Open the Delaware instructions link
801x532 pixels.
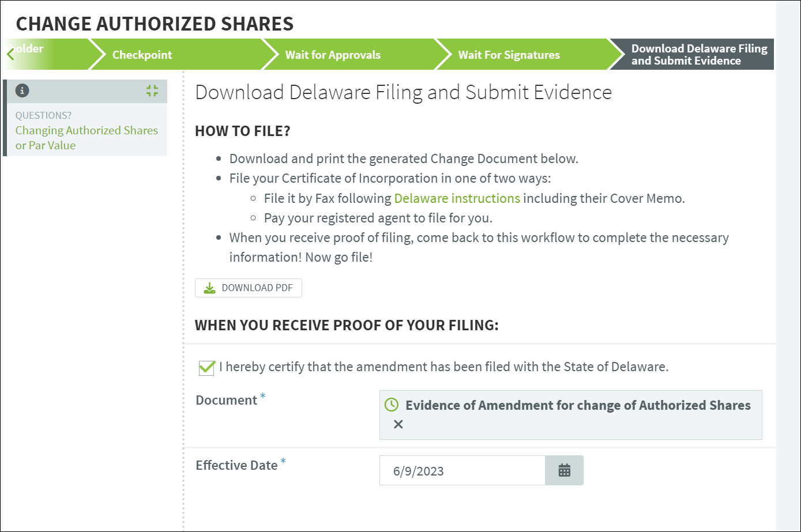click(457, 198)
